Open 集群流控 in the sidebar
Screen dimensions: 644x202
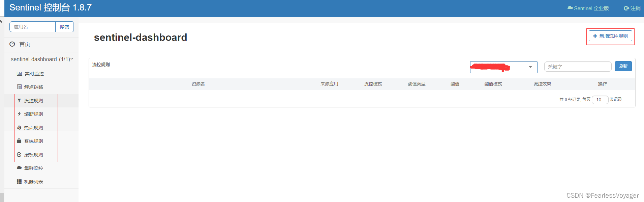coord(33,168)
